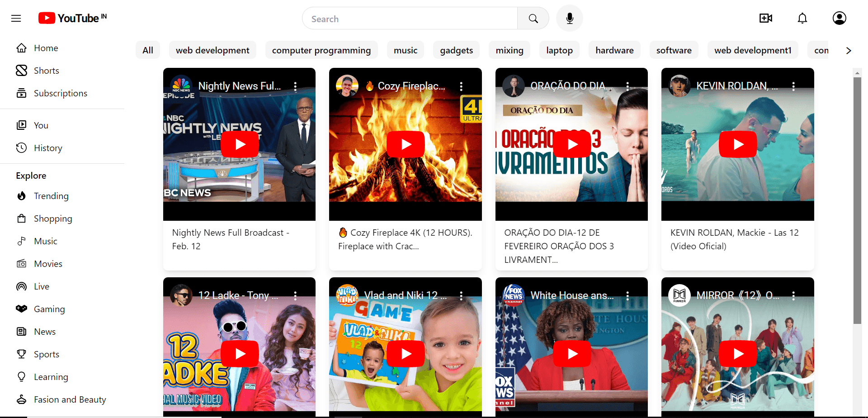Select the 'computer programming' filter chip
This screenshot has width=868, height=418.
[x=321, y=50]
